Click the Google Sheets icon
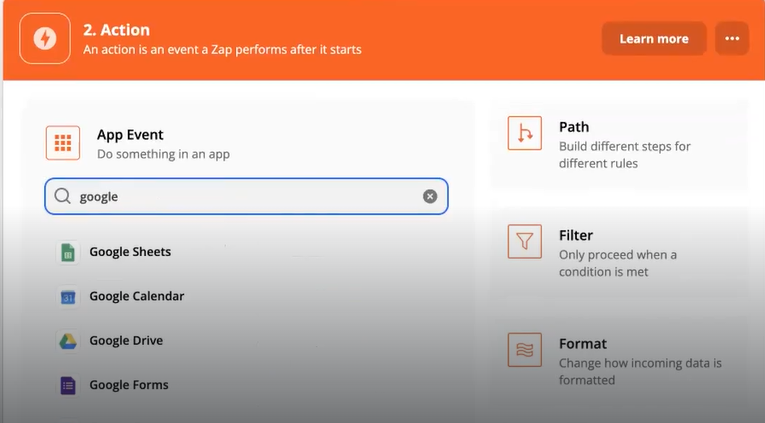Image resolution: width=765 pixels, height=423 pixels. (68, 253)
